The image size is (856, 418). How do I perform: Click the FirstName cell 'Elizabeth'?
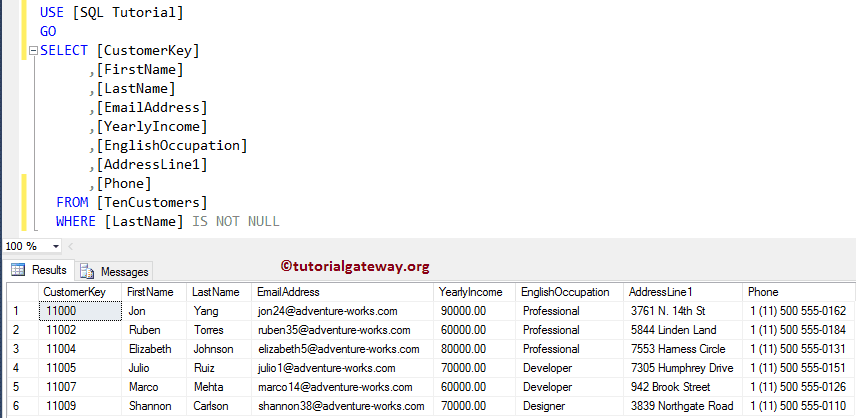[154, 349]
